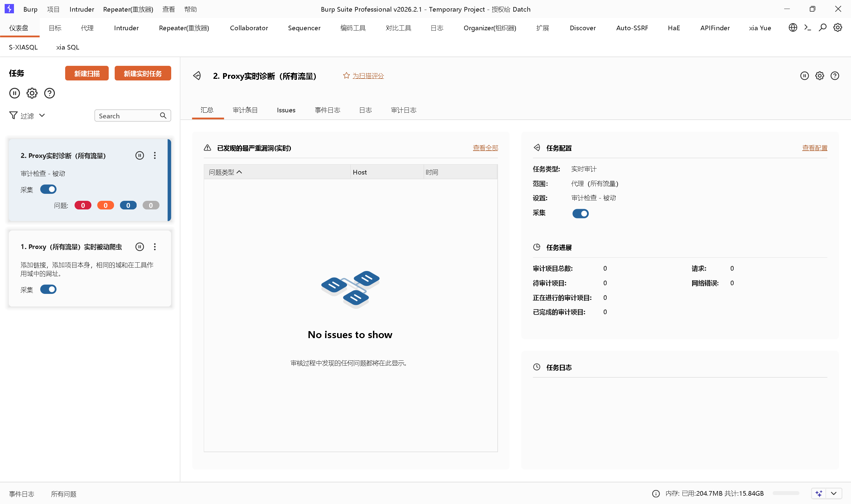The image size is (851, 504).
Task: Click the search magnifier in top toolbar
Action: [822, 28]
